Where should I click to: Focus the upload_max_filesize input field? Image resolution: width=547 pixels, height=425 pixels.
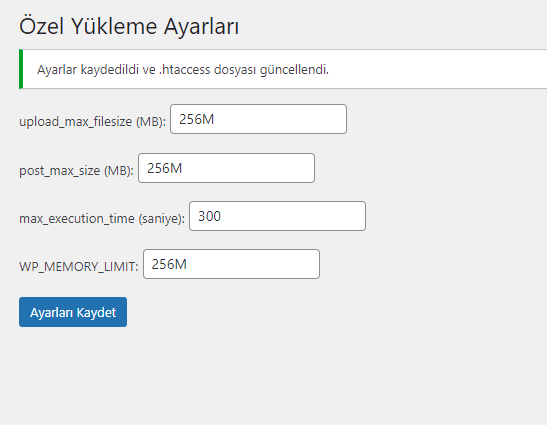point(258,119)
